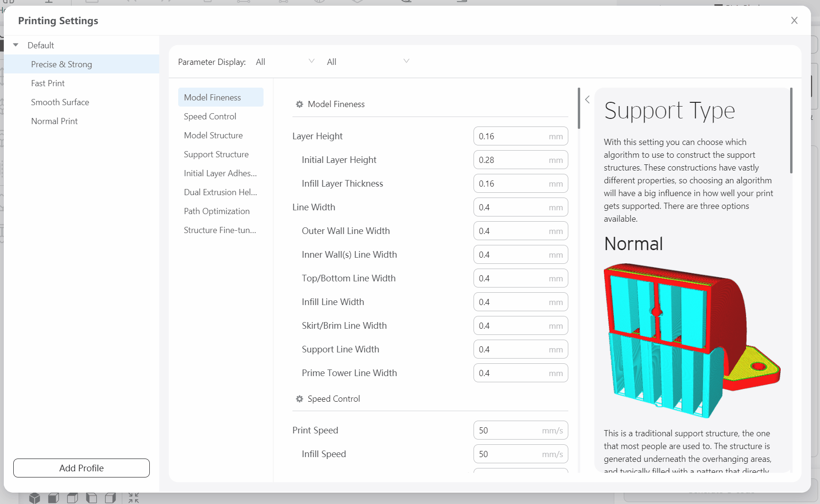The image size is (820, 504).
Task: Click the Normal subheading in help panel
Action: [633, 244]
